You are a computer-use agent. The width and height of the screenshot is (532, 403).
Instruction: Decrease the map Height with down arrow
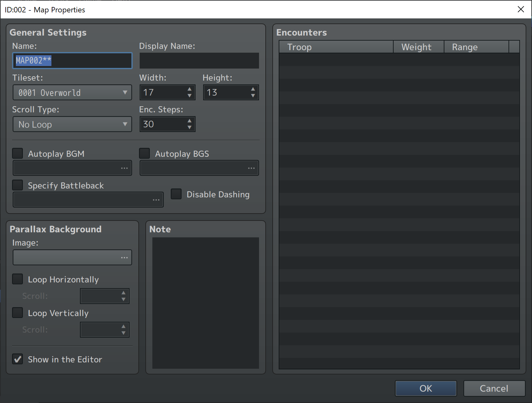coord(253,96)
